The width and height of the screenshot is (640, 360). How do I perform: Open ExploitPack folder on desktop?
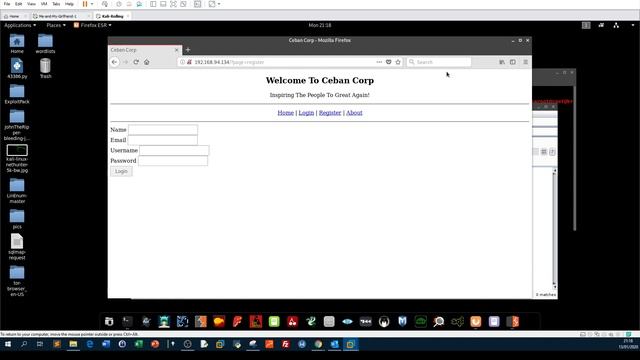pyautogui.click(x=17, y=94)
